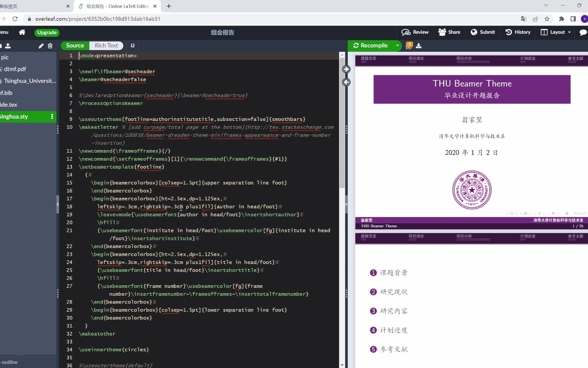This screenshot has width=588, height=368.
Task: Open browser extensions puzzle icon
Action: (561, 19)
